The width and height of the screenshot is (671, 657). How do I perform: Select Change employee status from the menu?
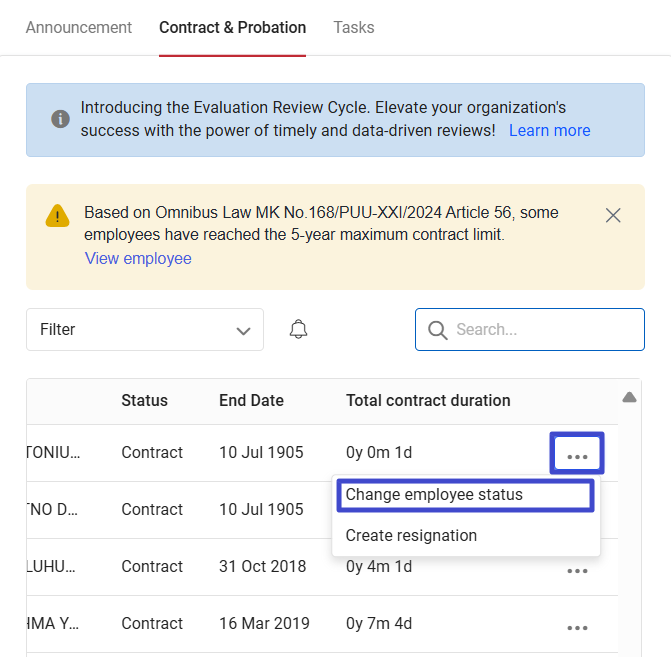coord(434,495)
